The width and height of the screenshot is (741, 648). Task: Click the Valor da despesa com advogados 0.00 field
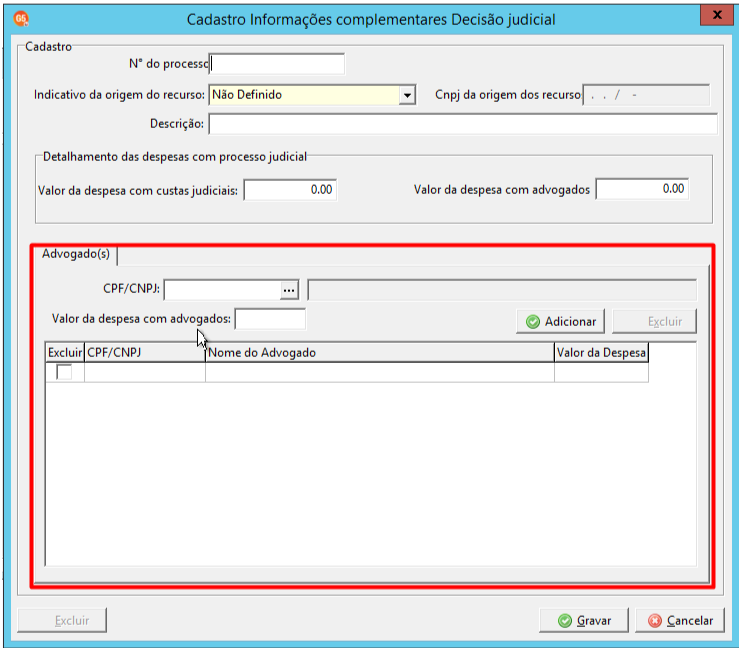(x=642, y=189)
